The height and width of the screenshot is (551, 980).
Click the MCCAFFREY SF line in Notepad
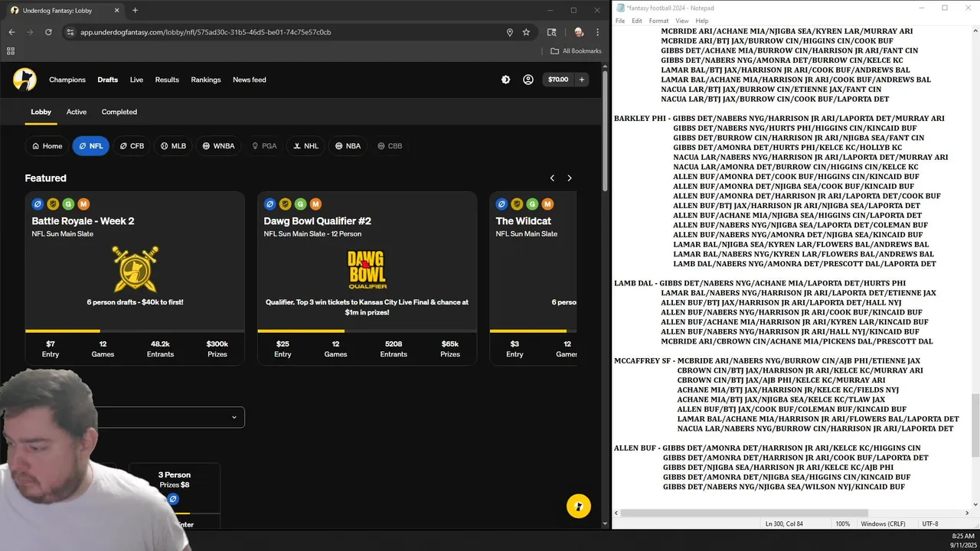767,360
